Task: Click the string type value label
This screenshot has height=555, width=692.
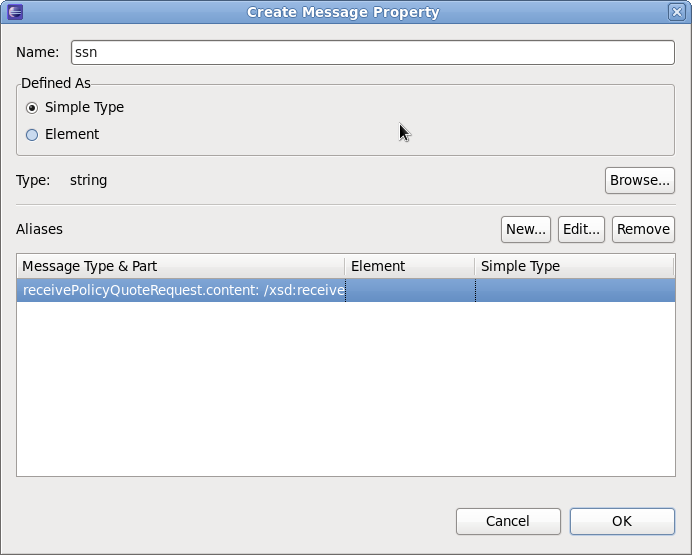Action: tap(88, 180)
